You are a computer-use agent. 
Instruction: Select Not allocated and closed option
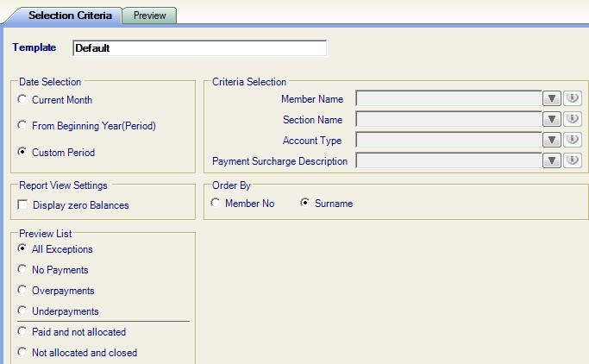pyautogui.click(x=22, y=352)
